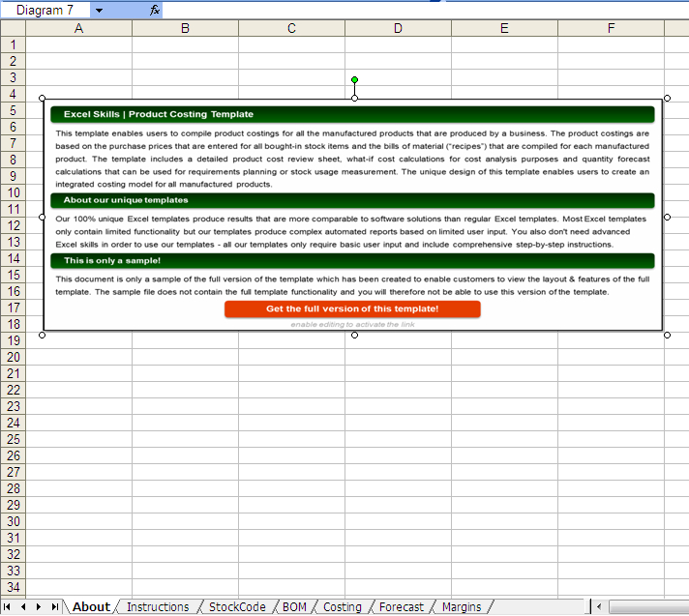The height and width of the screenshot is (616, 689).
Task: Click the Excel Skills | Product Costing Template banner
Action: pyautogui.click(x=352, y=114)
